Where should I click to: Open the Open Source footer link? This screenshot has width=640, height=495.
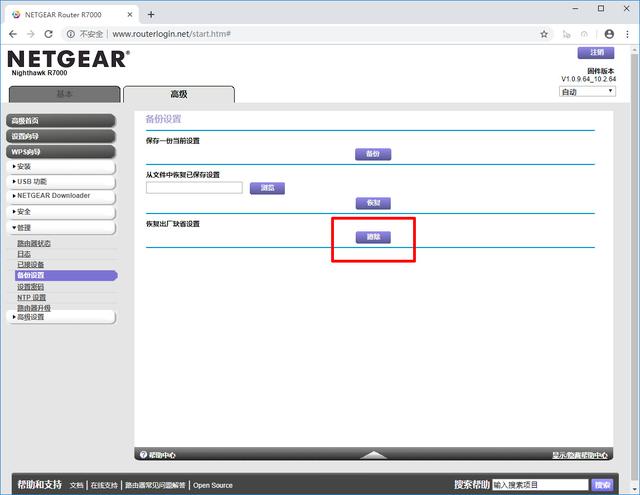click(x=213, y=485)
